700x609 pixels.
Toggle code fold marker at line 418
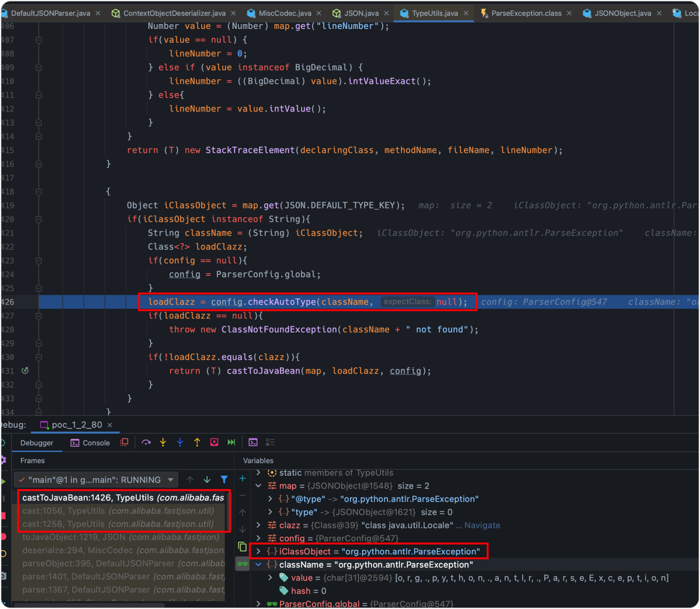pyautogui.click(x=39, y=192)
